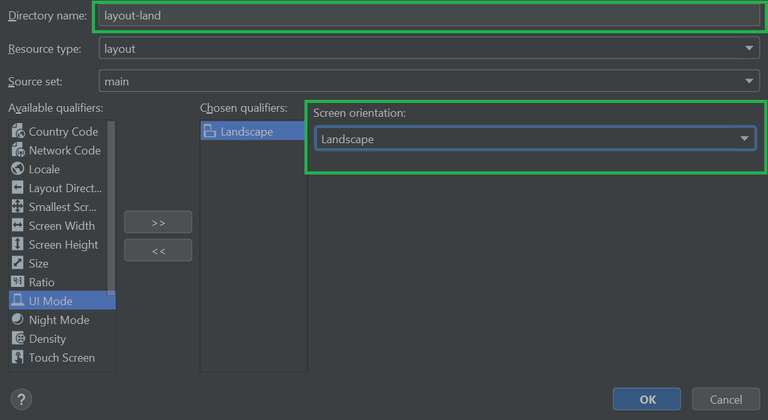The image size is (768, 420).
Task: Open the Source set dropdown
Action: [x=429, y=81]
